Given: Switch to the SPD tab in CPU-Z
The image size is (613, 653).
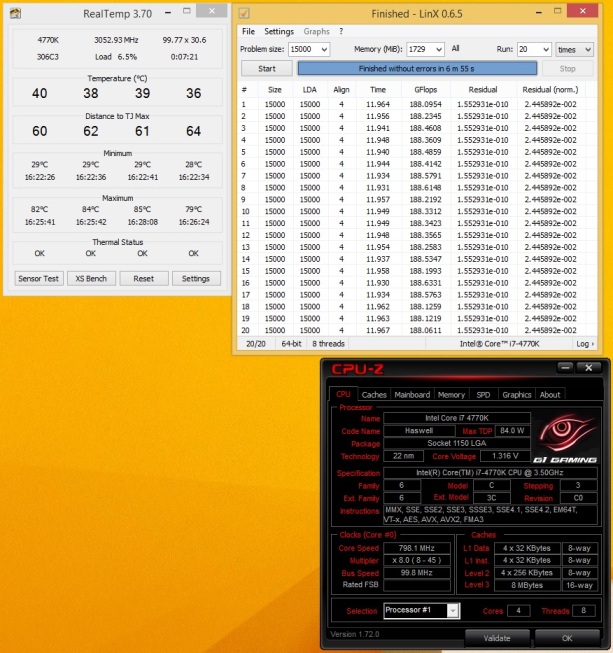Looking at the screenshot, I should coord(483,394).
